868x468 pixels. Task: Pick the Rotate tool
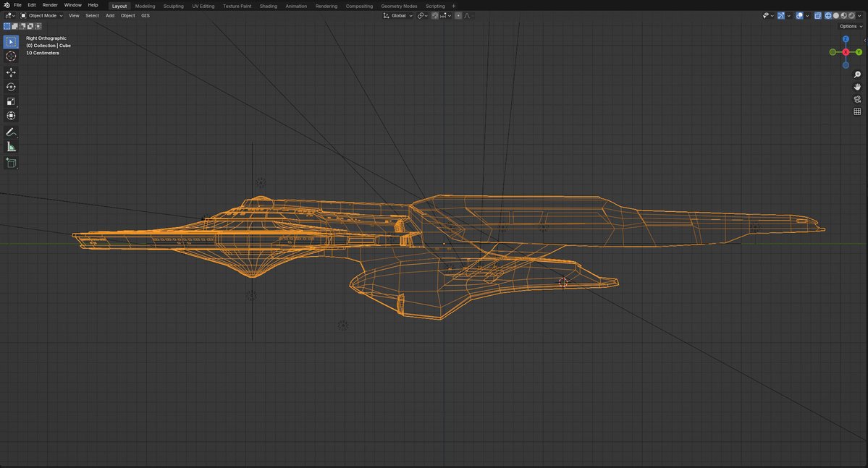[x=11, y=87]
